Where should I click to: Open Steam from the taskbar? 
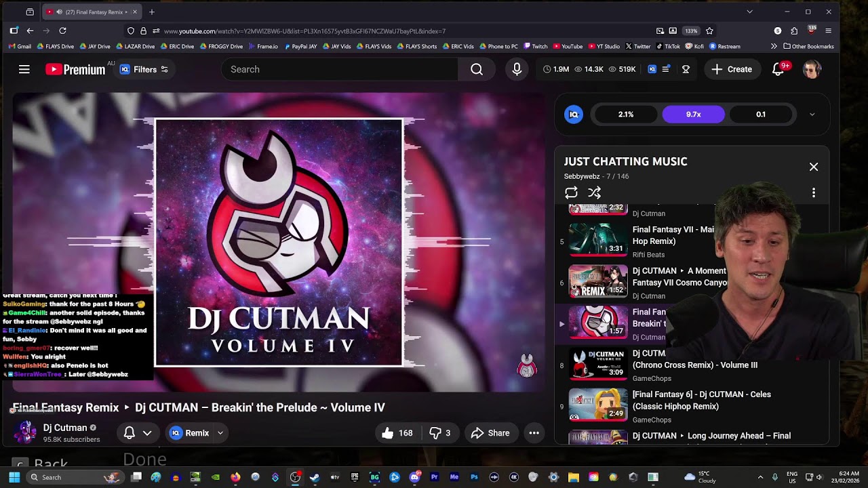click(315, 477)
